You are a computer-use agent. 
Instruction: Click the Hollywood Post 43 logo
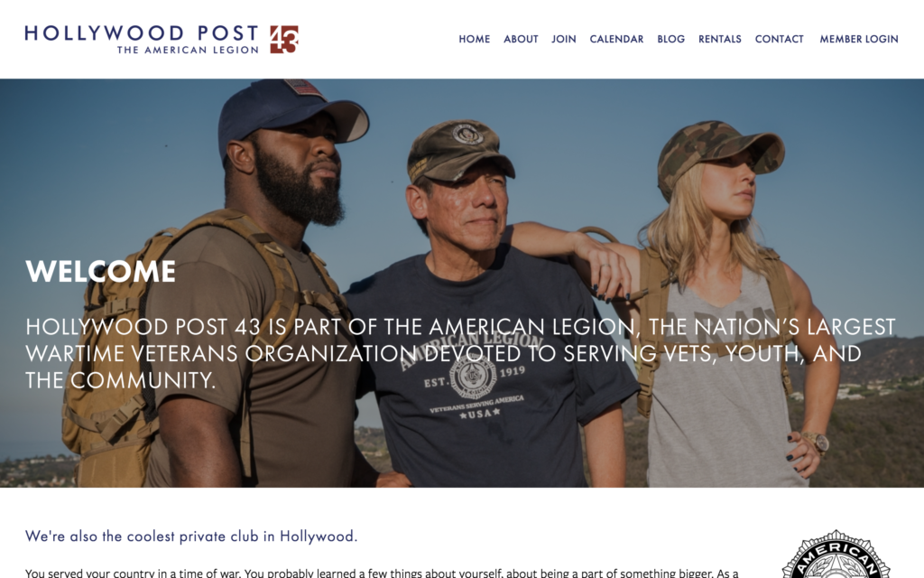pos(162,39)
